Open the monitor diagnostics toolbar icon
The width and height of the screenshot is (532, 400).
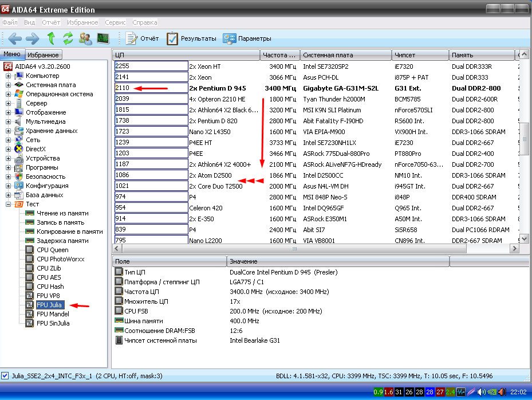103,38
